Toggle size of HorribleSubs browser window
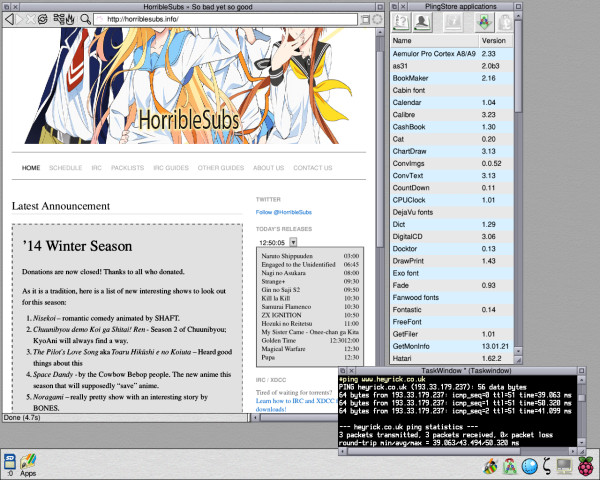The height and width of the screenshot is (480, 600). point(380,7)
